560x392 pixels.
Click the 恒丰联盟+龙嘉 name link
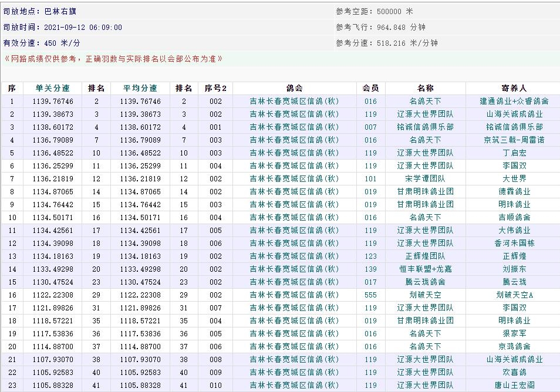pyautogui.click(x=425, y=269)
